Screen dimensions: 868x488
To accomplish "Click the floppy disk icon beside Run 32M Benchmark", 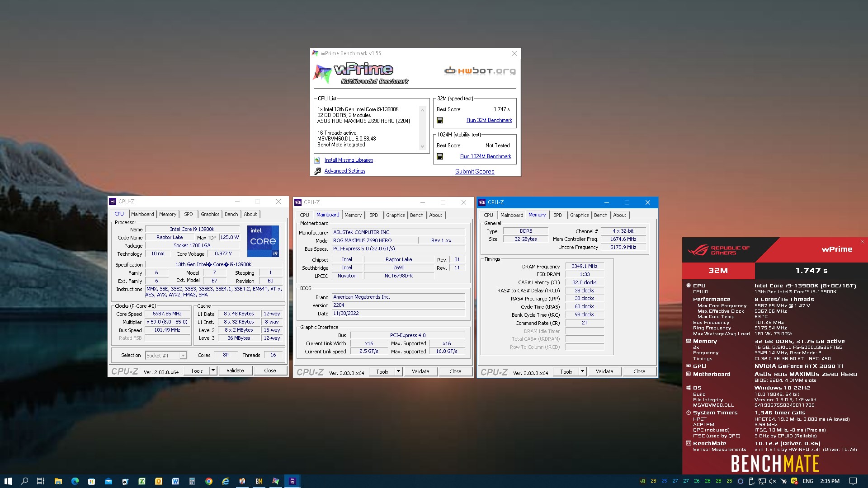I will pyautogui.click(x=440, y=120).
